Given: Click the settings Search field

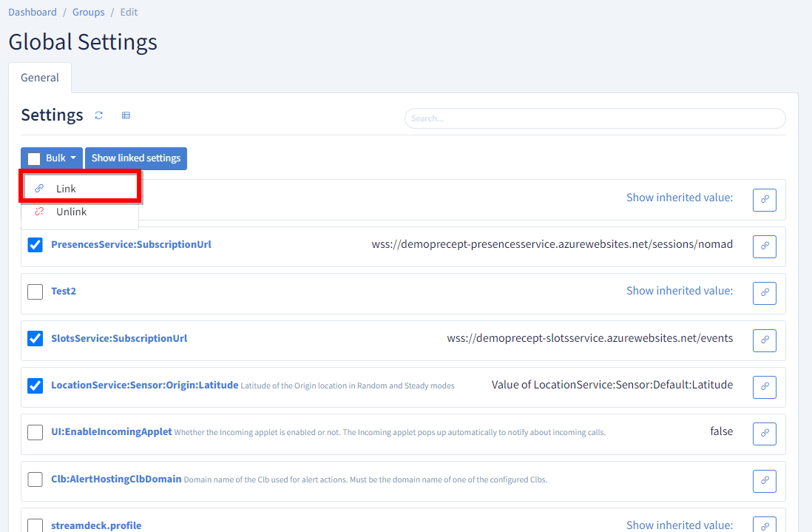Looking at the screenshot, I should 595,118.
